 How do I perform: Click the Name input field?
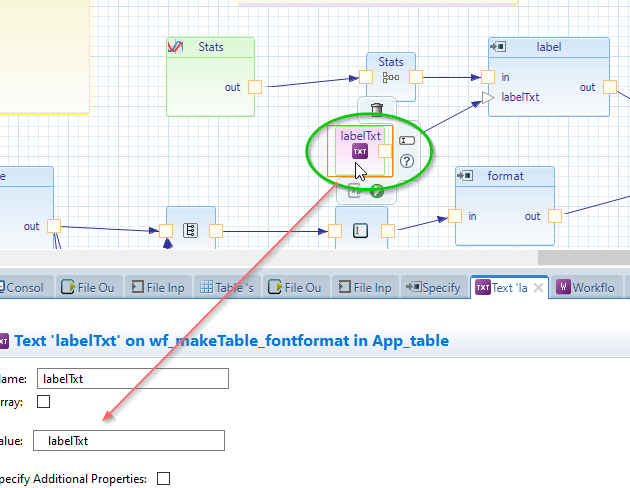tap(132, 378)
